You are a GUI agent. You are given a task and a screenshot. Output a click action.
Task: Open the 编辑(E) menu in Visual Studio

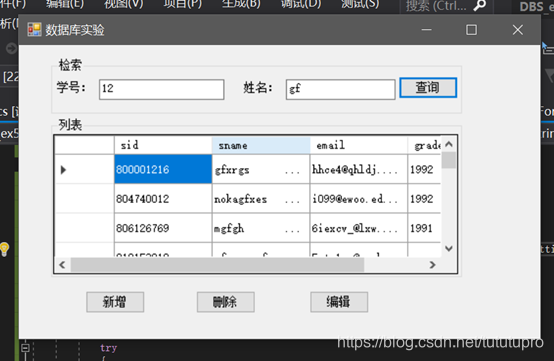coord(65,4)
